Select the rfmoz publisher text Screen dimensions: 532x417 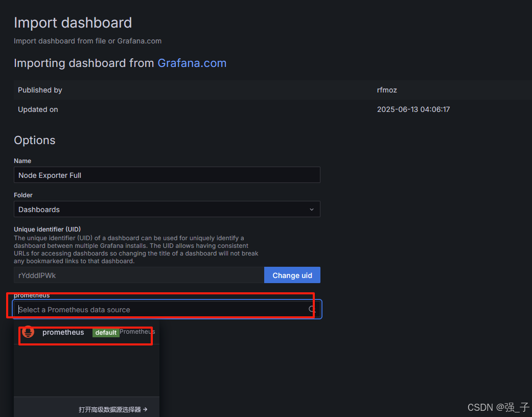tap(387, 90)
